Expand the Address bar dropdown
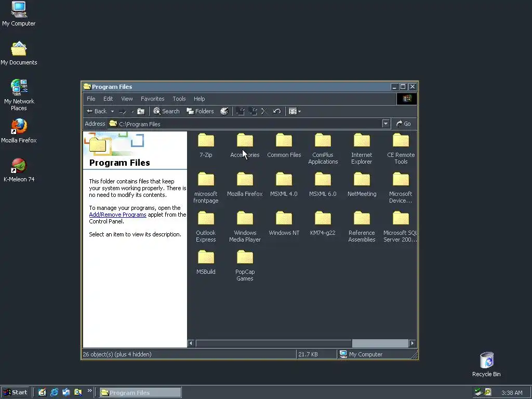 (x=385, y=124)
